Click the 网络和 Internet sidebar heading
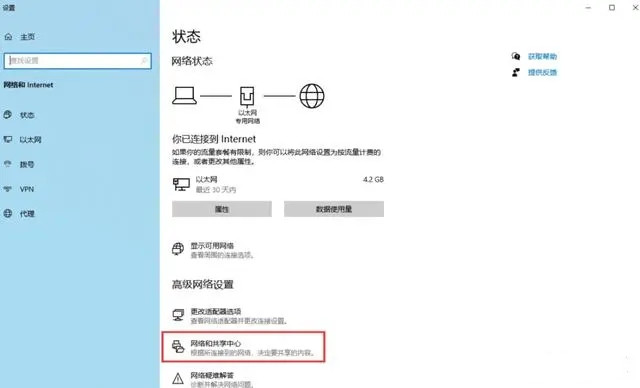This screenshot has height=388, width=640. [x=28, y=85]
